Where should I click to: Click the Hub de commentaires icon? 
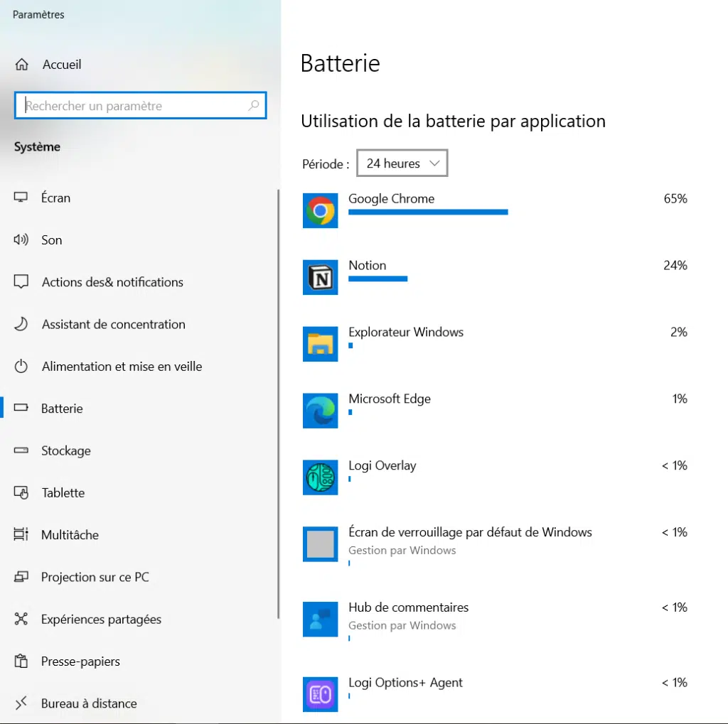tap(321, 620)
